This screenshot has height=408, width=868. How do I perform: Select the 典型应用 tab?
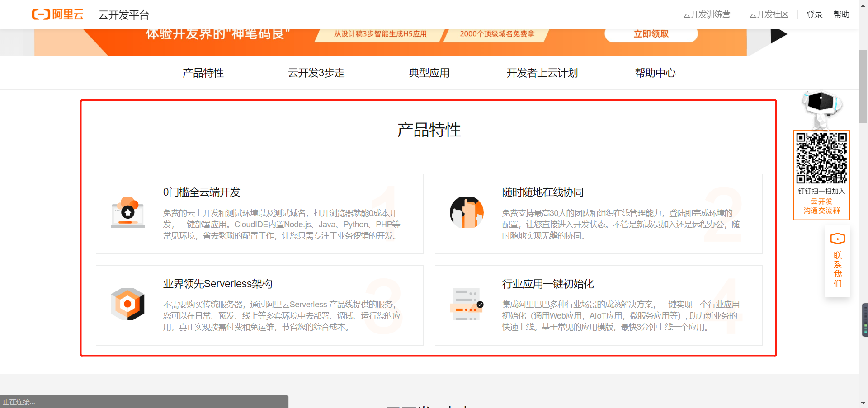[429, 73]
